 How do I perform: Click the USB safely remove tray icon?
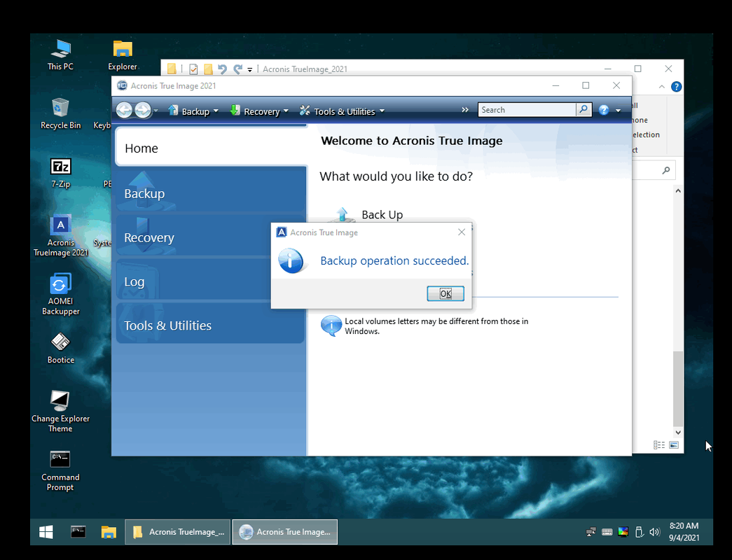point(639,532)
